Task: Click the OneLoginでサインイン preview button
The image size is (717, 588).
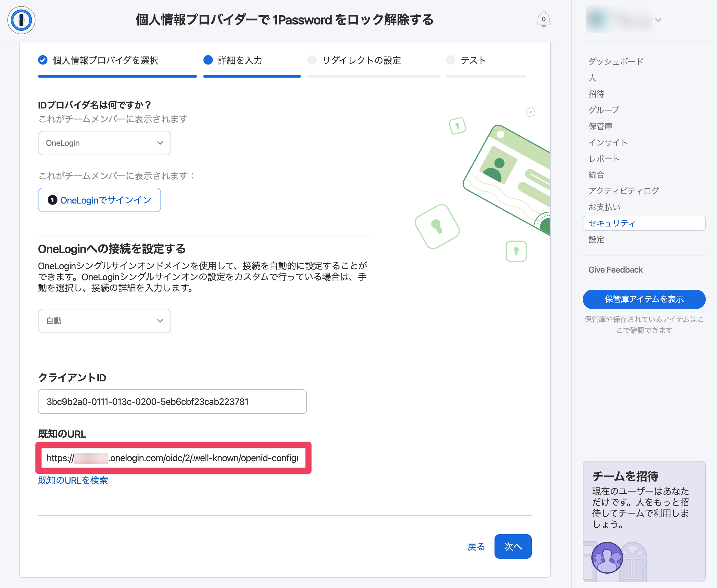Action: tap(99, 200)
